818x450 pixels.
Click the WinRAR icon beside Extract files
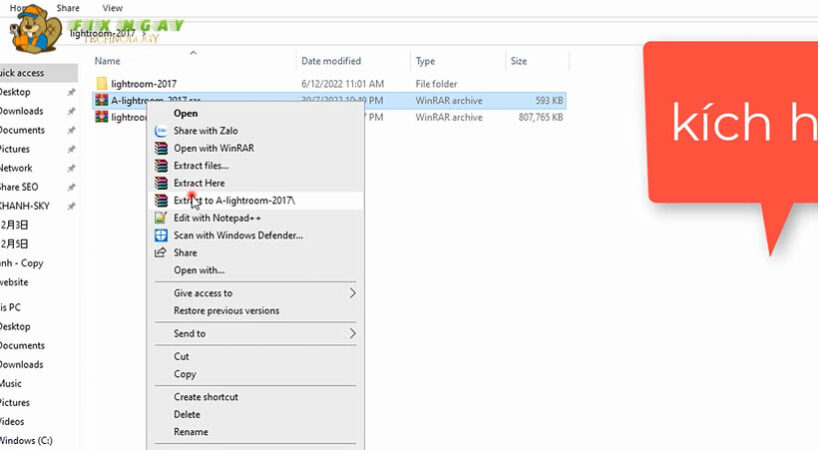click(160, 165)
